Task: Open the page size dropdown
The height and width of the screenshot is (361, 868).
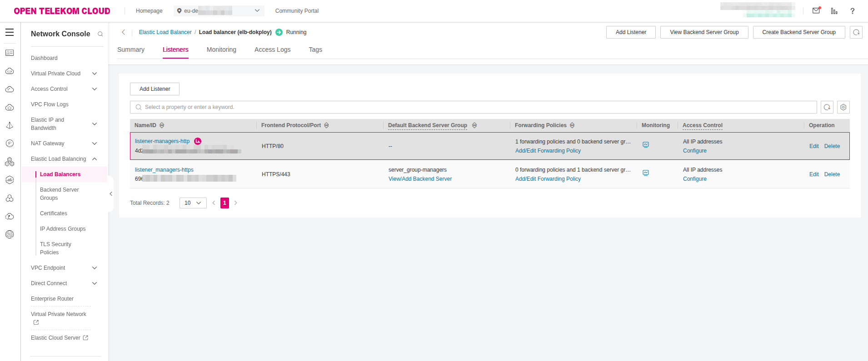Action: [193, 203]
